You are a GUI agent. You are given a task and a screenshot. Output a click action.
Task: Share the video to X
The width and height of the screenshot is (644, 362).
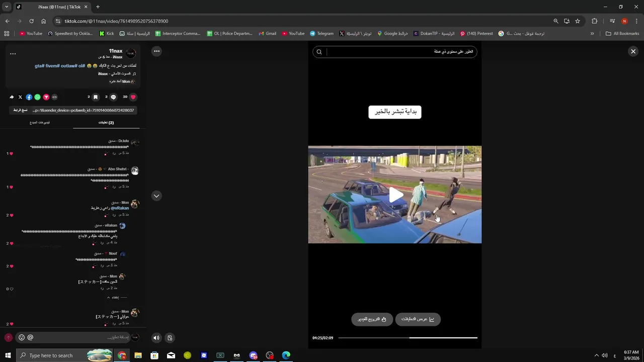click(20, 97)
